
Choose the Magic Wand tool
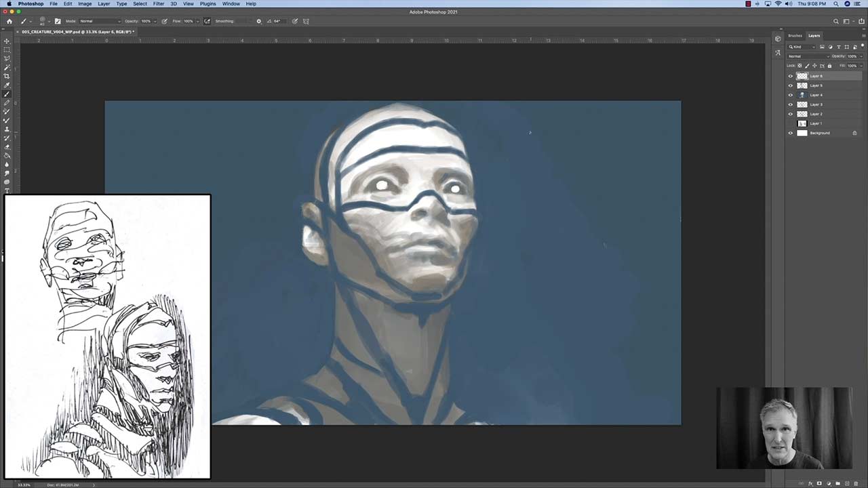point(7,68)
